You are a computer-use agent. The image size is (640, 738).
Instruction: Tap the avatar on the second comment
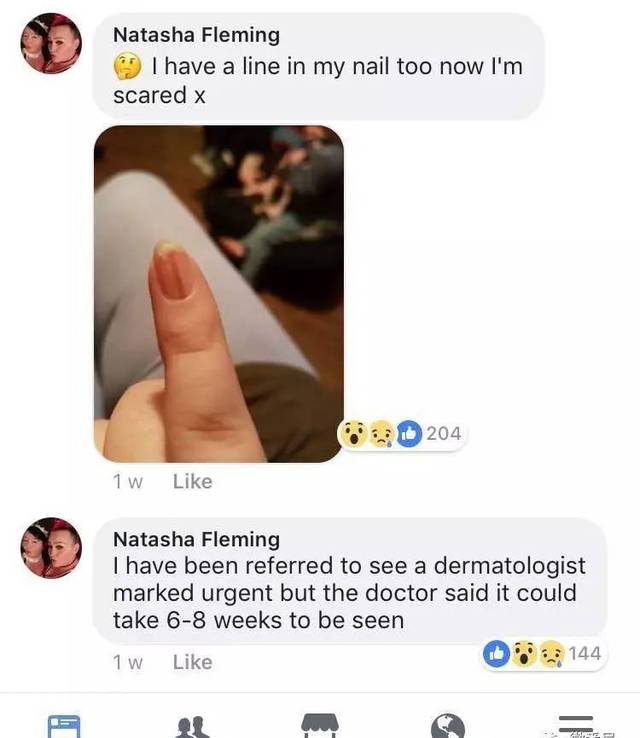point(51,548)
